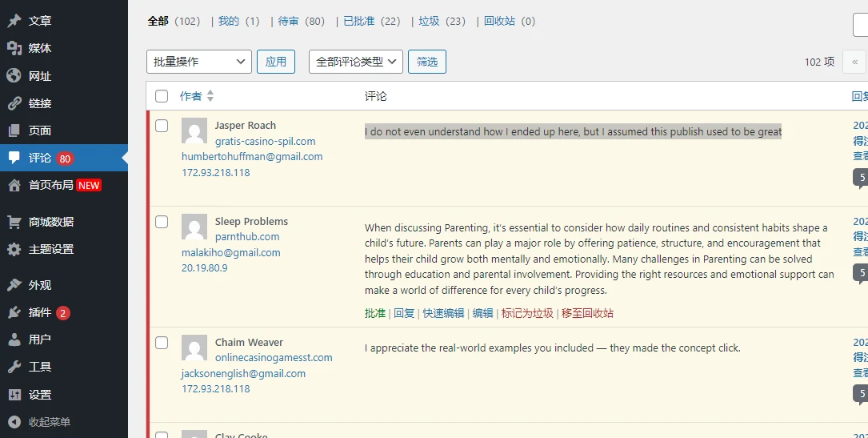Click 移至回收站 under the Sleep Problems comment

[x=587, y=313]
